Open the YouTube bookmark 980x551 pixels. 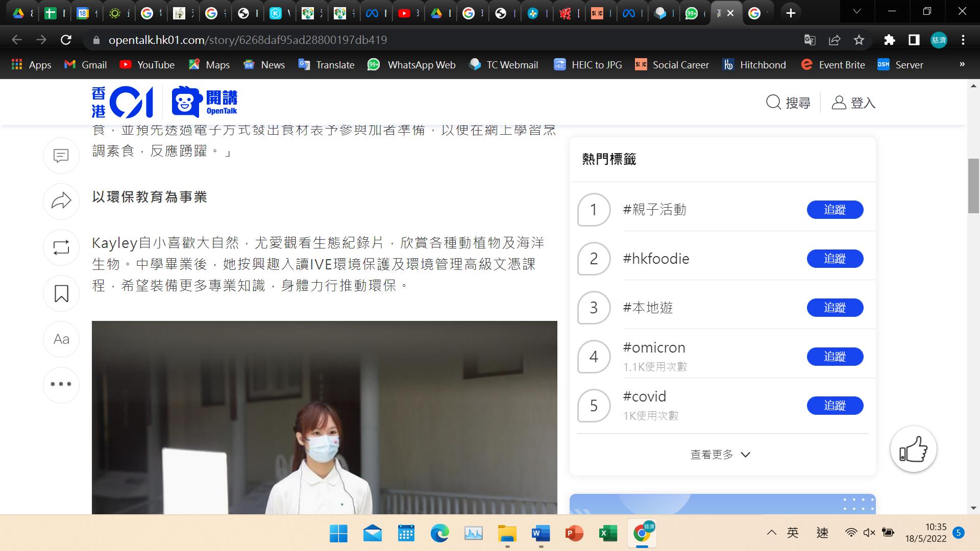[147, 65]
